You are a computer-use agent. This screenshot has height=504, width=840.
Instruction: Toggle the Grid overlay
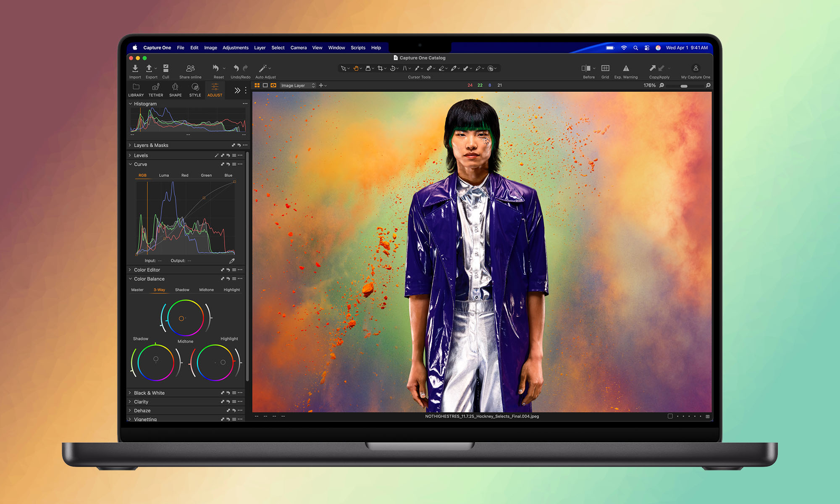pos(605,68)
